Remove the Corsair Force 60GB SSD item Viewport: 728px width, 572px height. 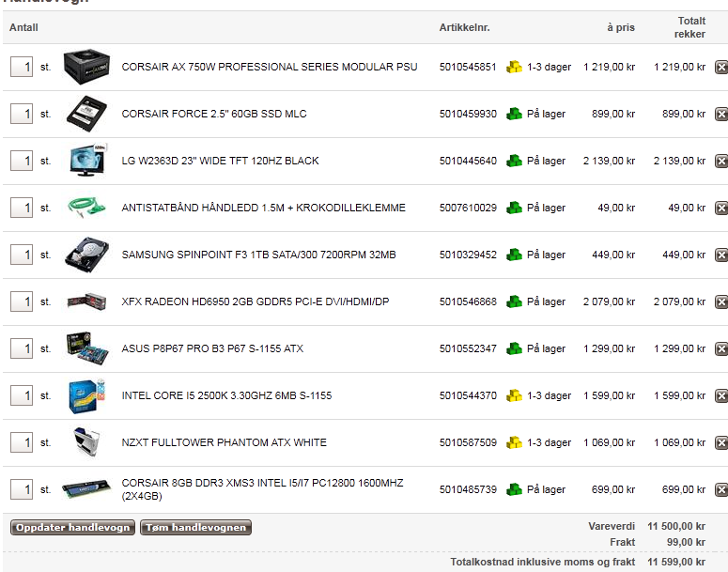point(721,114)
